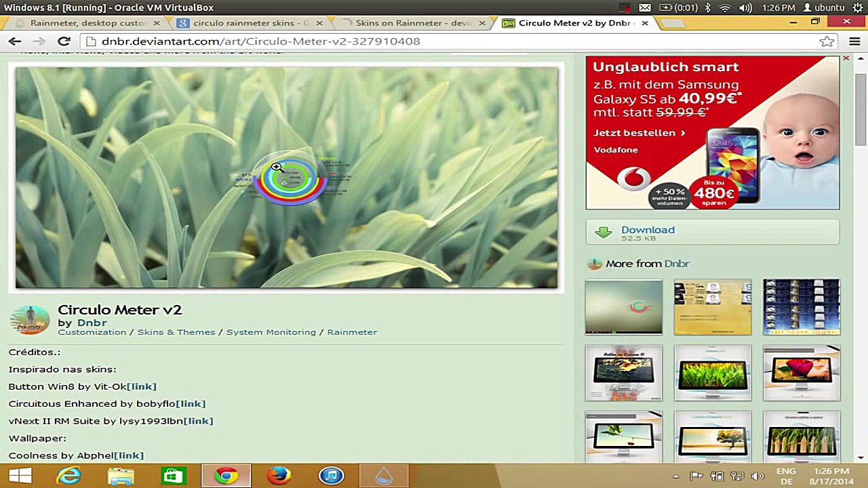Image resolution: width=868 pixels, height=488 pixels.
Task: Open the grass wallpaper thumbnail under More from Dnbr
Action: (x=713, y=373)
